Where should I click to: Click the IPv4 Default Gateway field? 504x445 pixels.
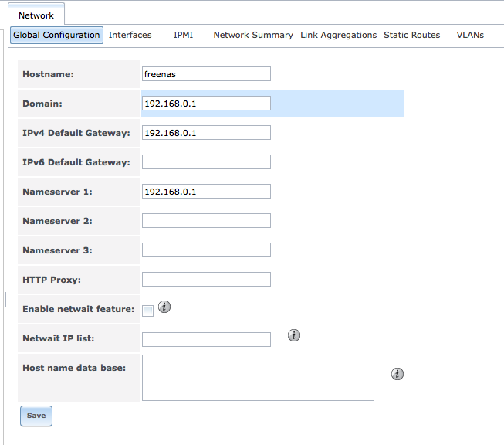tap(206, 133)
